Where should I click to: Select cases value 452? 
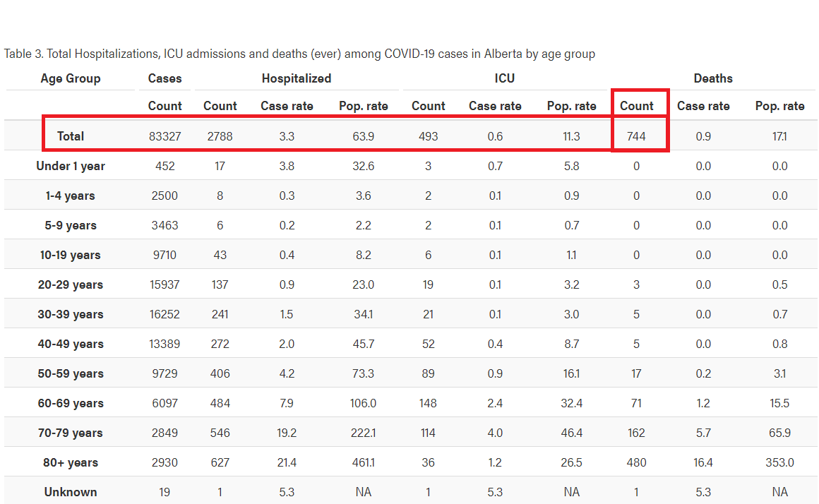click(x=165, y=166)
